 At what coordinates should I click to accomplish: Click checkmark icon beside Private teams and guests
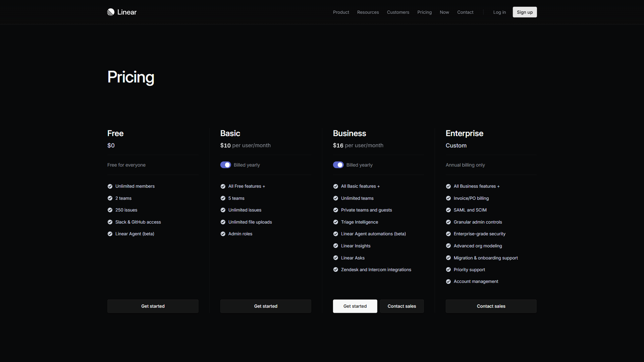[x=336, y=210]
